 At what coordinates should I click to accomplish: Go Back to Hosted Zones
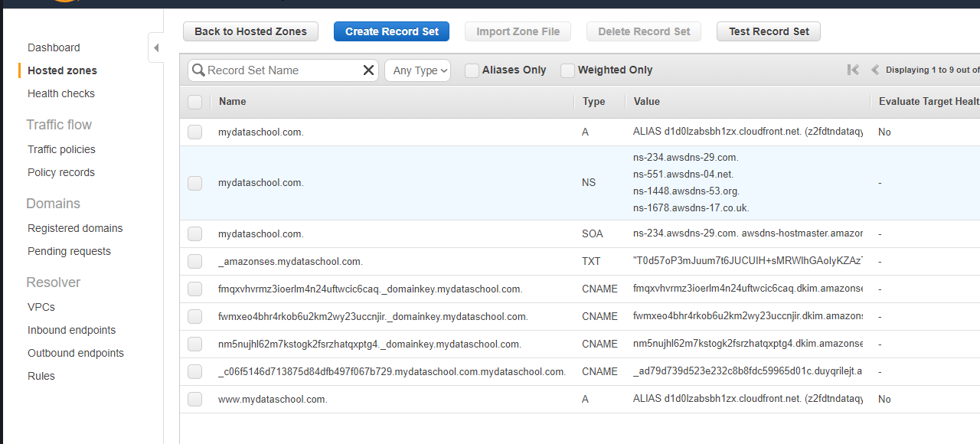250,31
